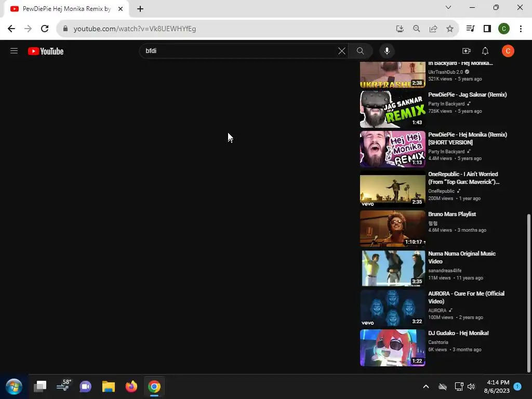Bookmark this tab with the star
Image resolution: width=532 pixels, height=399 pixels.
coord(450,29)
